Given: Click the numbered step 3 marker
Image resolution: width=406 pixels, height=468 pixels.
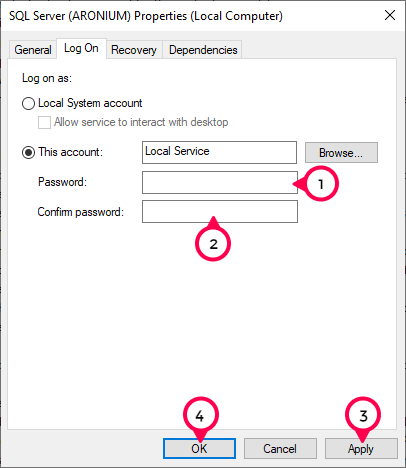Looking at the screenshot, I should pos(363,415).
